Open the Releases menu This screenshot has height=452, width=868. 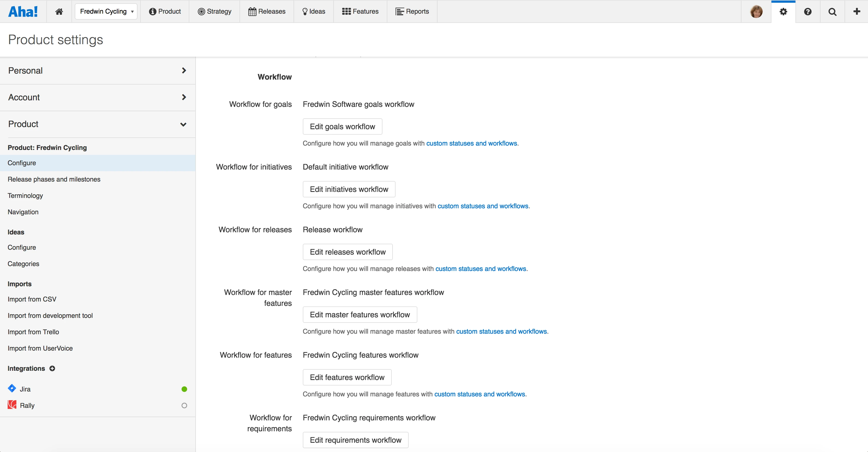click(x=267, y=11)
